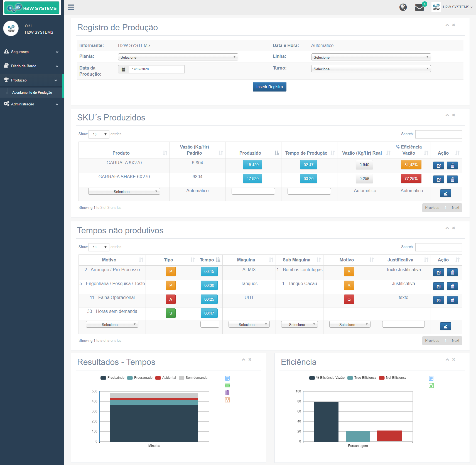This screenshot has height=465, width=476.
Task: Edit the GARRAFA 6X270 row
Action: (438, 166)
